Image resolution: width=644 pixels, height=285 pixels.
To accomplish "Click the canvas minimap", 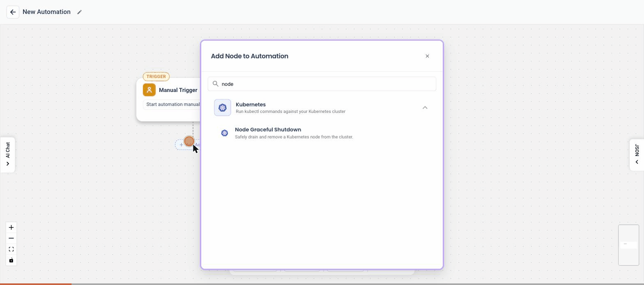I will point(628,245).
